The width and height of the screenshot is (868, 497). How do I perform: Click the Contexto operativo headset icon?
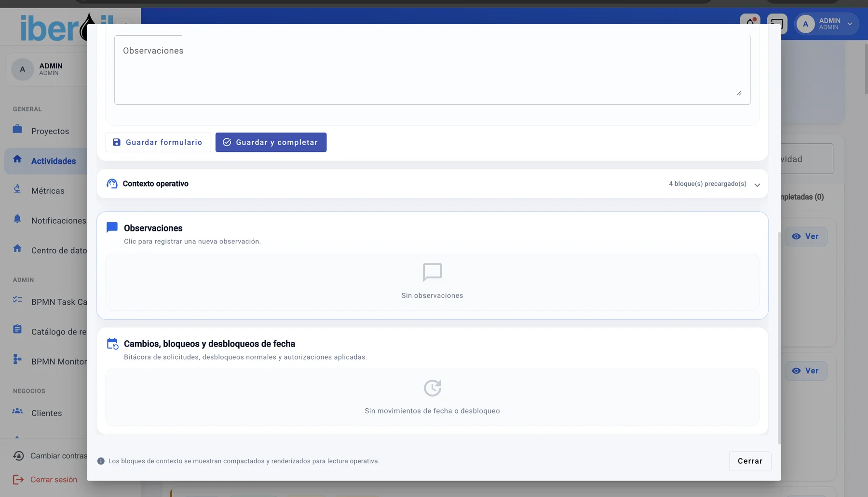pyautogui.click(x=112, y=184)
